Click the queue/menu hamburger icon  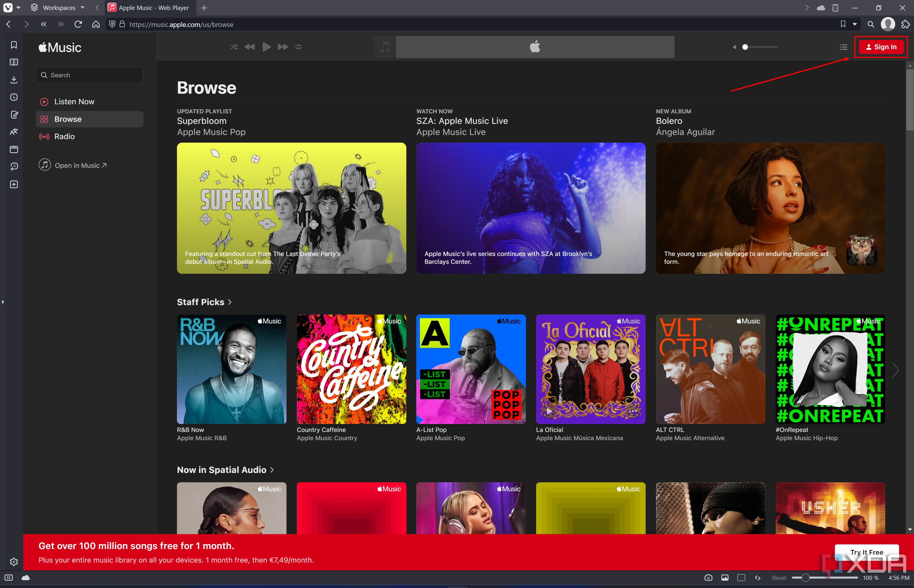tap(843, 47)
